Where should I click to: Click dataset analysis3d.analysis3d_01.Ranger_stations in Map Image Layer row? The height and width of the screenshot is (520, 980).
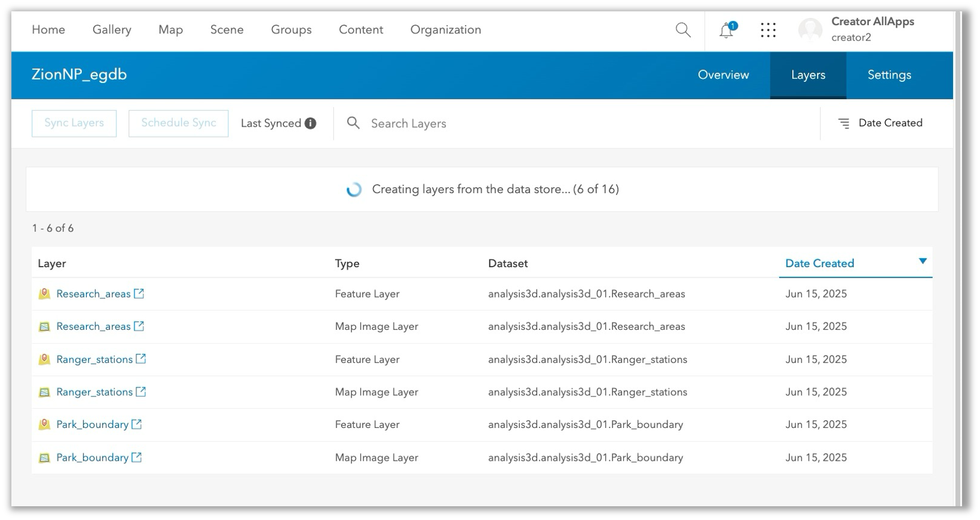(587, 392)
